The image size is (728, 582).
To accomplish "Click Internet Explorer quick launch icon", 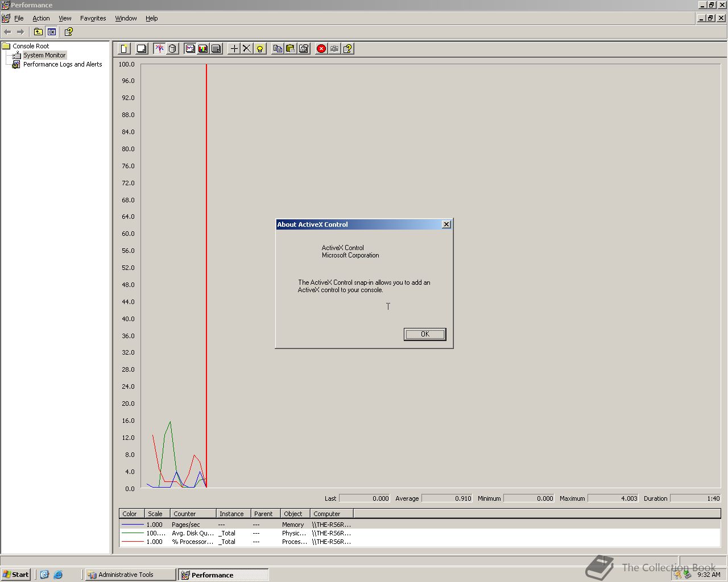I will (x=58, y=575).
